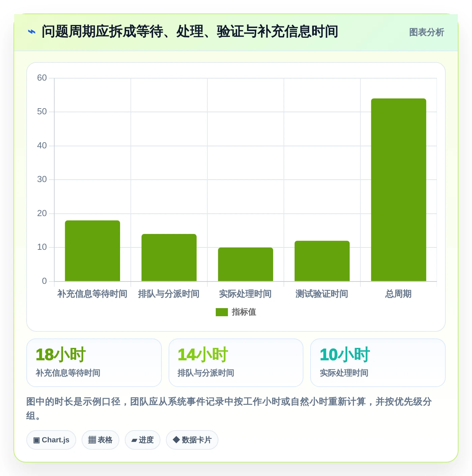
Task: Click the y-axis value 40
Action: 42,146
